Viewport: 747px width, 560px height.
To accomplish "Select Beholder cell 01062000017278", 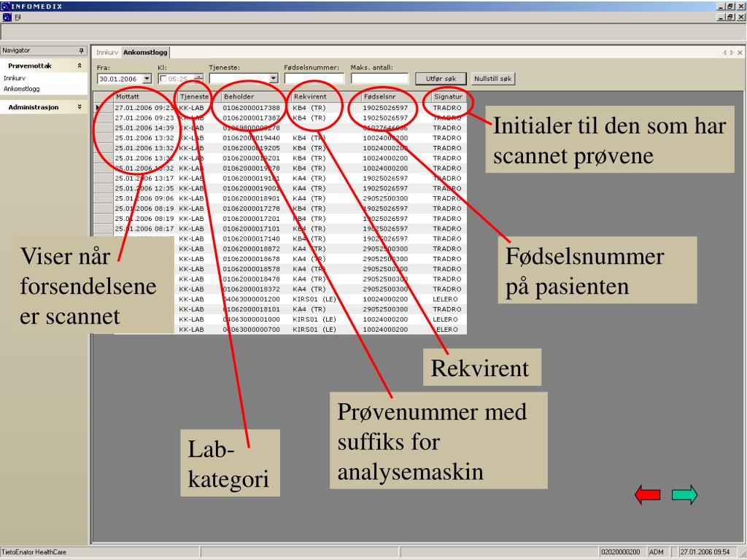I will point(251,209).
